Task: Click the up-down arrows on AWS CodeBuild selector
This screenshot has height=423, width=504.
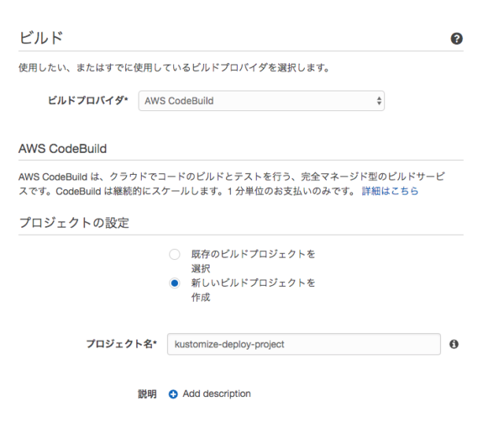Action: click(x=379, y=101)
